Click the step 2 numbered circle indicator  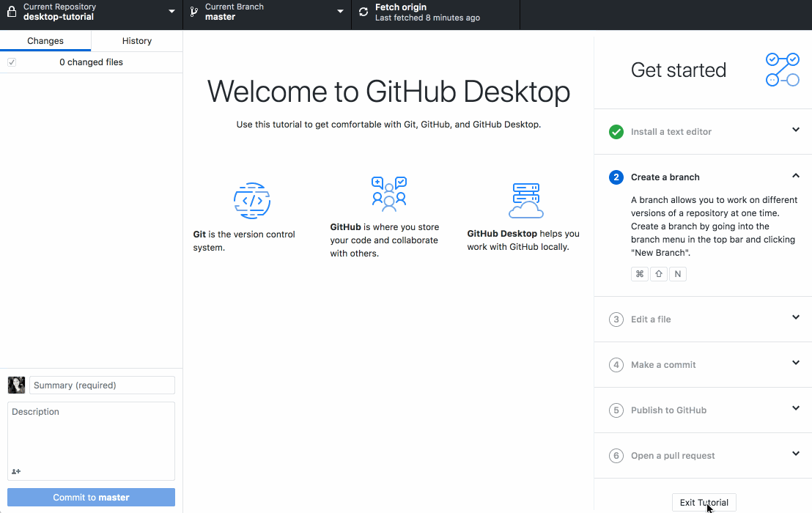pyautogui.click(x=616, y=177)
